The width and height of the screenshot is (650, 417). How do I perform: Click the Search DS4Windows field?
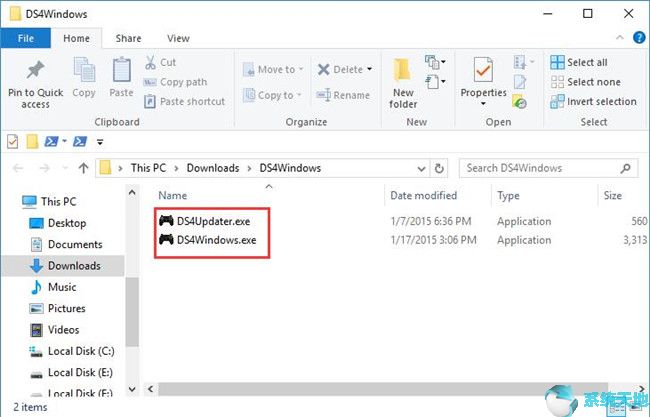pyautogui.click(x=545, y=168)
